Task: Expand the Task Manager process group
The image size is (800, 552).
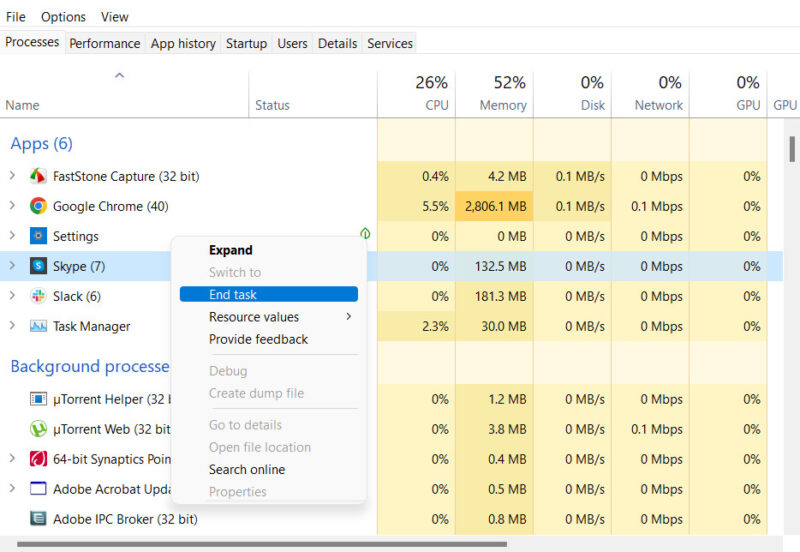Action: pyautogui.click(x=12, y=325)
